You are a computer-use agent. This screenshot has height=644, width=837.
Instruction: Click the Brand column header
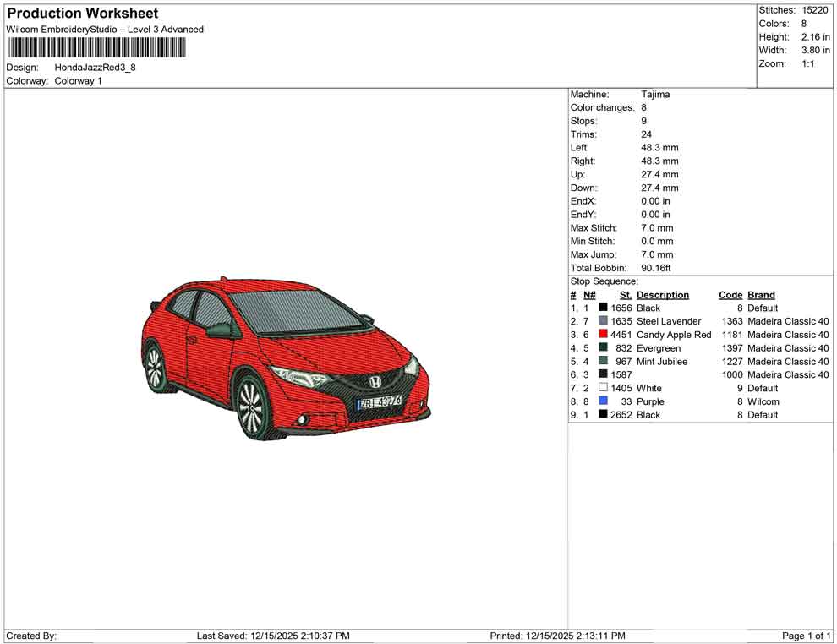760,294
